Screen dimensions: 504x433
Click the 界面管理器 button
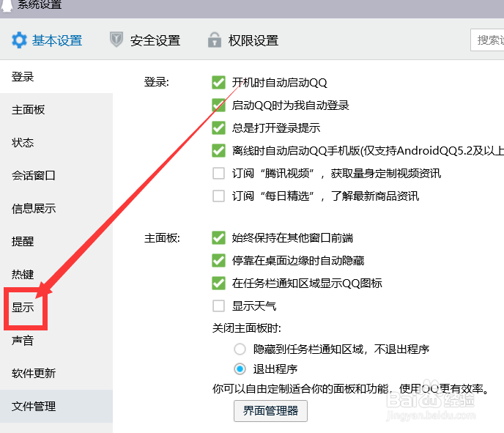point(270,411)
